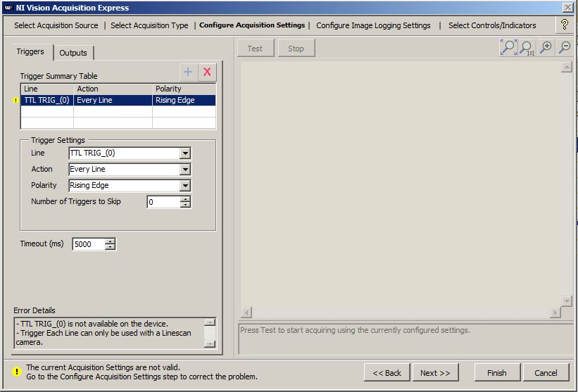The width and height of the screenshot is (578, 392).
Task: Decrement Number of Triggers to Skip
Action: pyautogui.click(x=185, y=205)
